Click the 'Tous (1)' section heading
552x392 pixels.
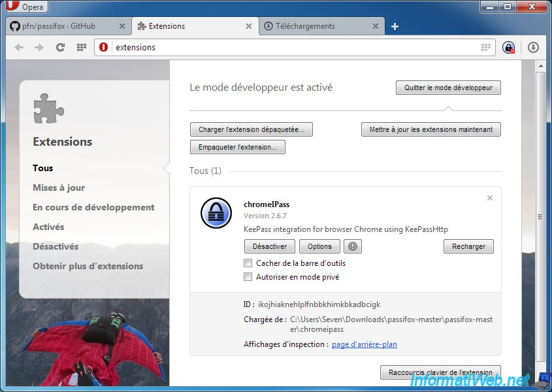[x=206, y=171]
